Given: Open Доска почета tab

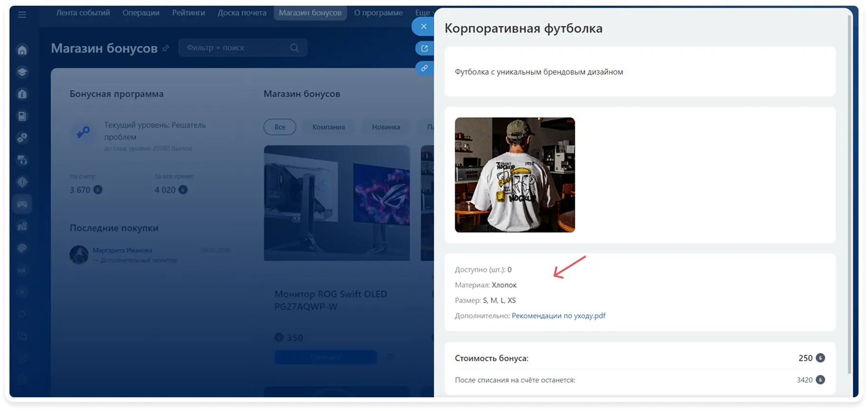Looking at the screenshot, I should coord(242,13).
